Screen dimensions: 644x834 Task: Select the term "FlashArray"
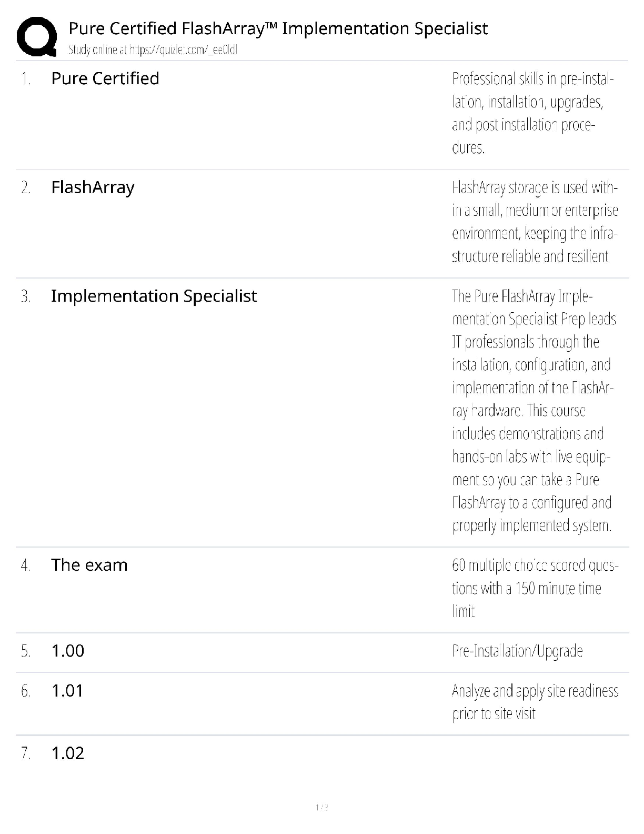click(x=93, y=187)
